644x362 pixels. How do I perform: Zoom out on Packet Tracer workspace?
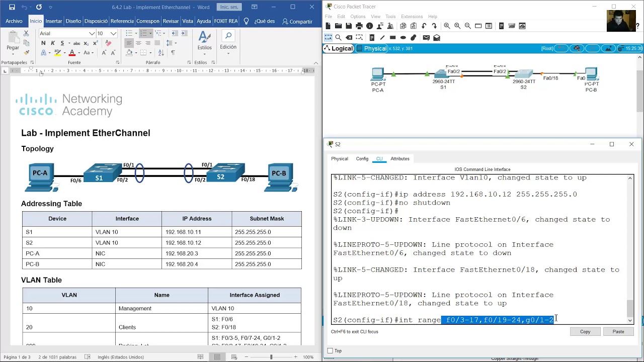click(467, 26)
